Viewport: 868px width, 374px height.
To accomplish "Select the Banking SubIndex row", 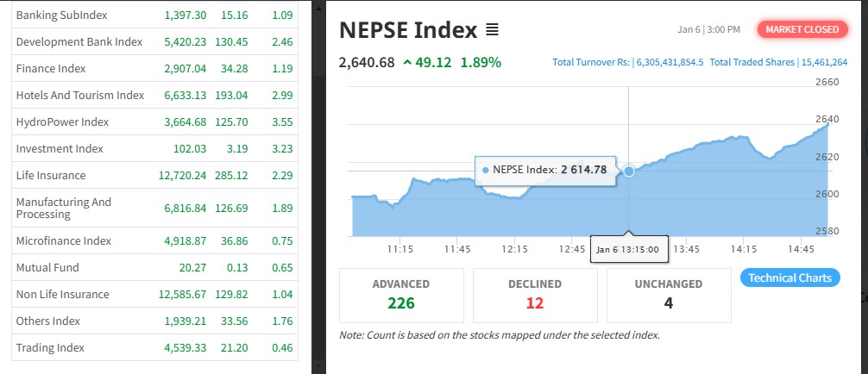I will [52, 16].
